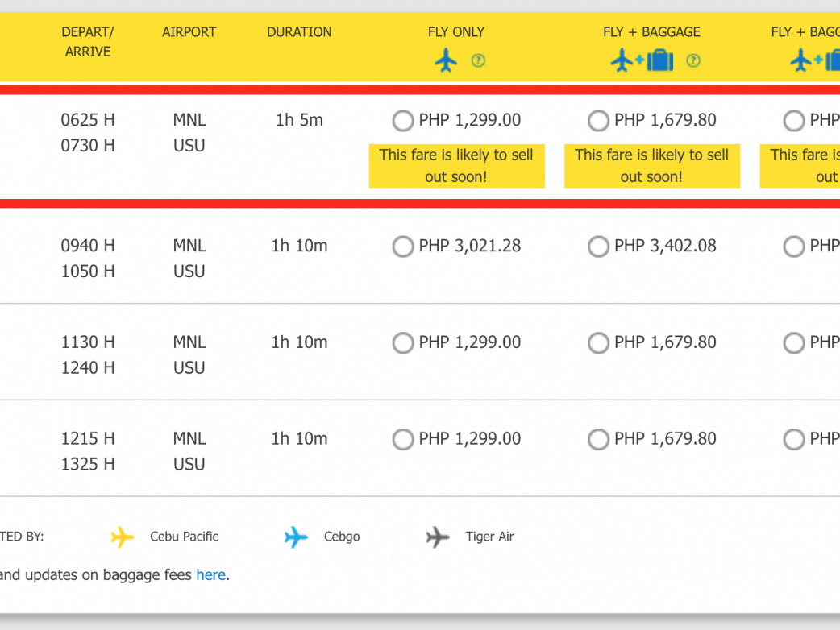Click the Fly Only sell-out-soon notice for 0625 flight
840x630 pixels.
456,166
